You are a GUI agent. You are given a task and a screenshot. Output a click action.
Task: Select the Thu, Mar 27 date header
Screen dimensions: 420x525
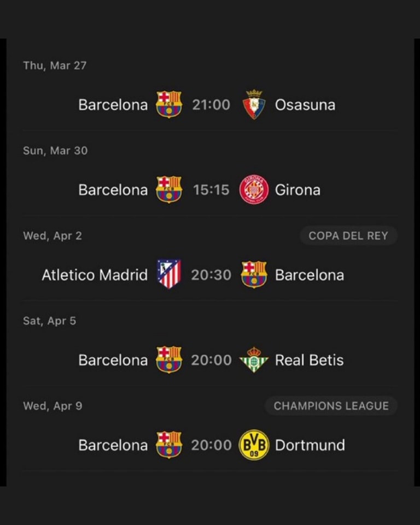coord(55,65)
